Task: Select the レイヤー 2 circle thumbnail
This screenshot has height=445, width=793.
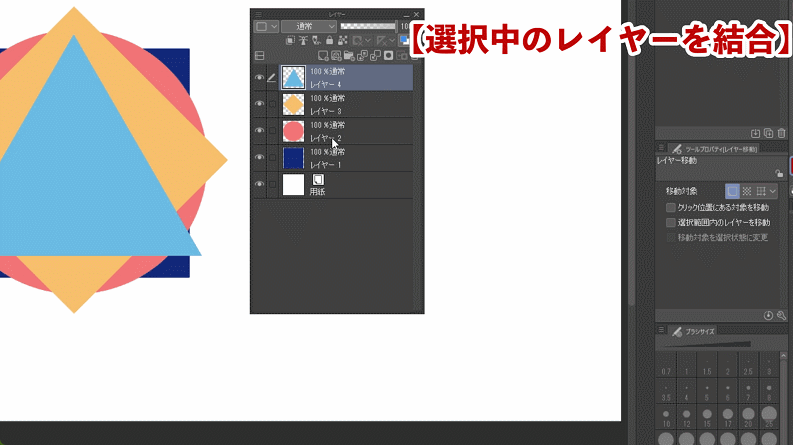Action: pos(293,131)
